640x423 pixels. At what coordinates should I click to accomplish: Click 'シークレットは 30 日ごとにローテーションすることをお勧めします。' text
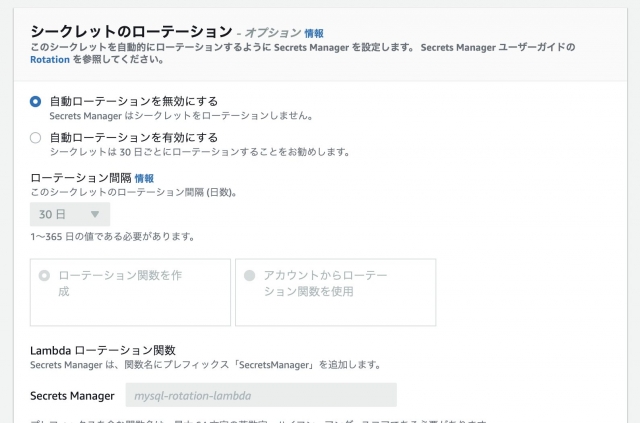tap(200, 152)
